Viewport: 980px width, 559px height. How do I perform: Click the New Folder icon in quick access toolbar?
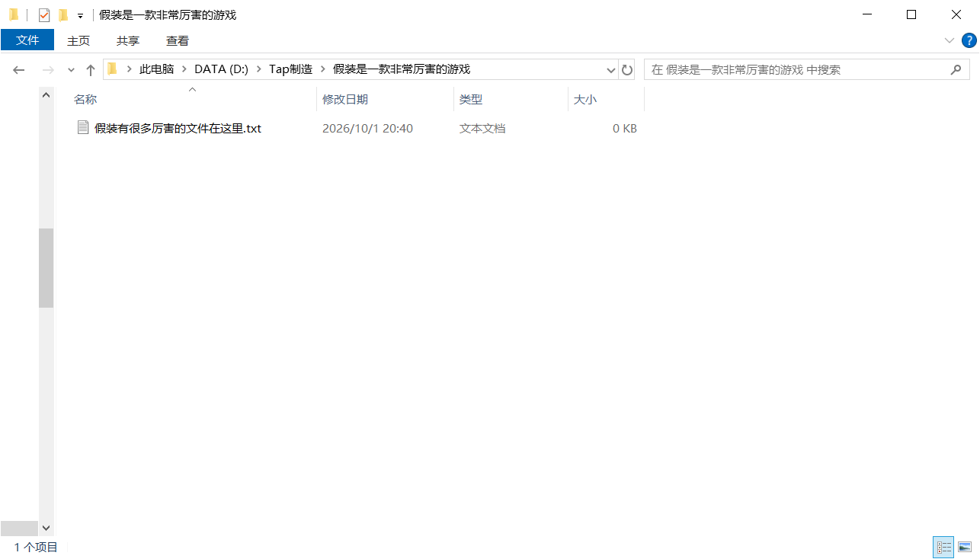click(x=63, y=14)
